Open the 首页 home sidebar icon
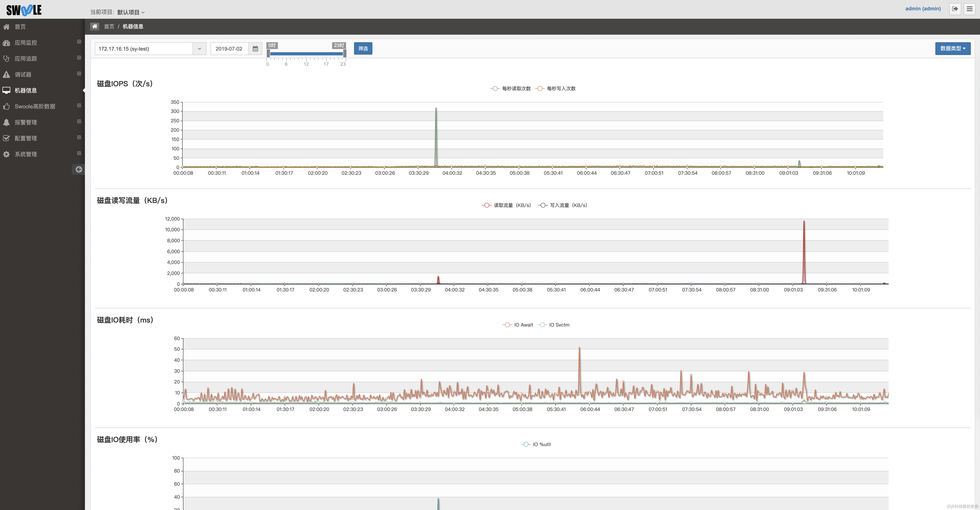 pyautogui.click(x=6, y=27)
